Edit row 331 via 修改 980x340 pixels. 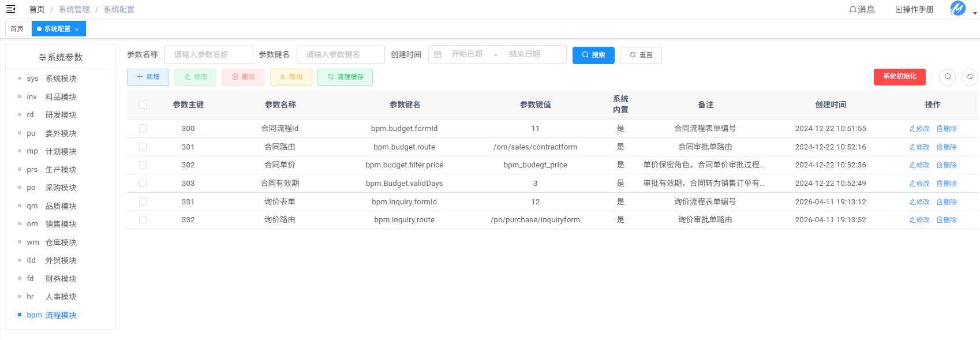tap(919, 202)
